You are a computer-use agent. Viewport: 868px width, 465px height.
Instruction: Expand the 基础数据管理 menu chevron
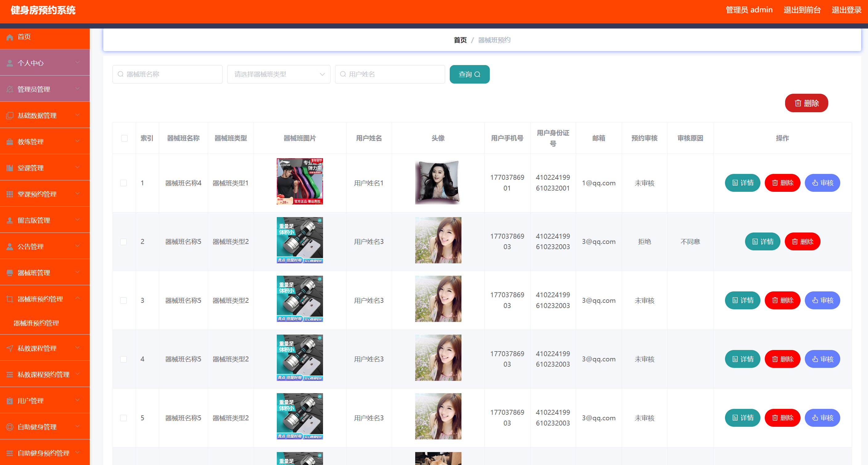(x=77, y=115)
